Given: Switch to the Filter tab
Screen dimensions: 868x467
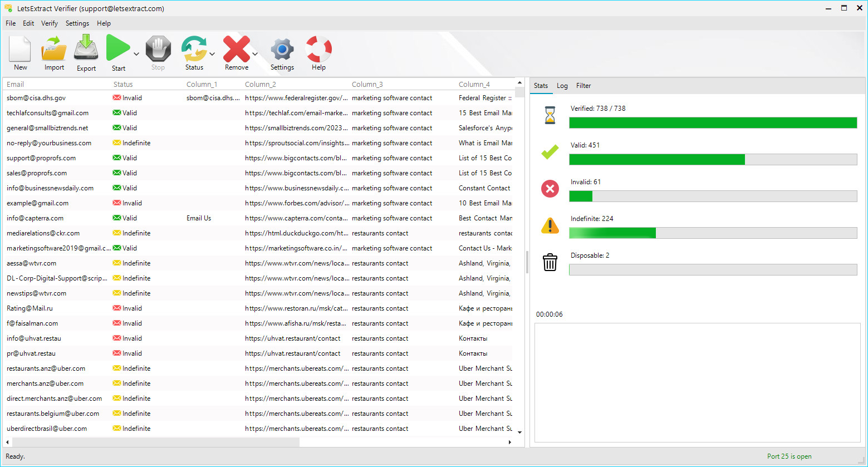Looking at the screenshot, I should pyautogui.click(x=583, y=86).
